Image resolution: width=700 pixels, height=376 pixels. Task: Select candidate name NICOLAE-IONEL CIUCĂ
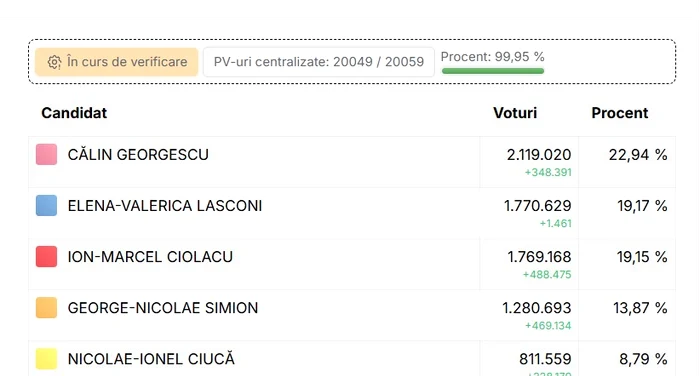pos(151,359)
